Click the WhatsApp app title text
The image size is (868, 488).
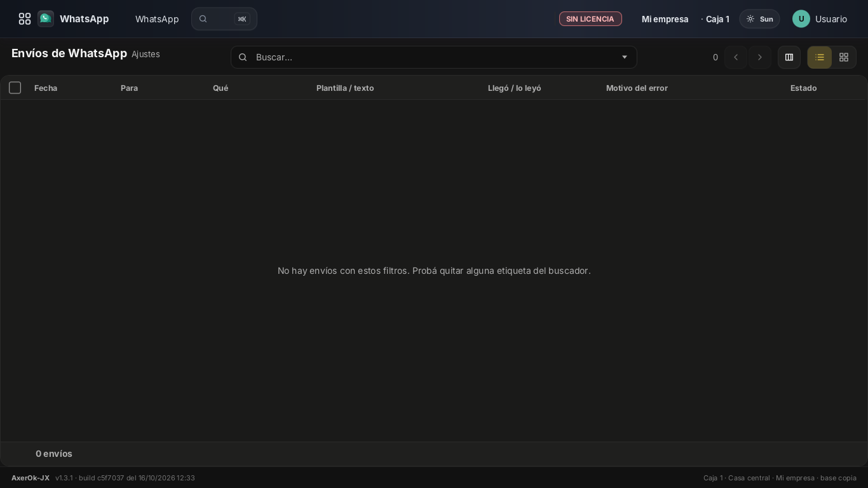[x=85, y=19]
